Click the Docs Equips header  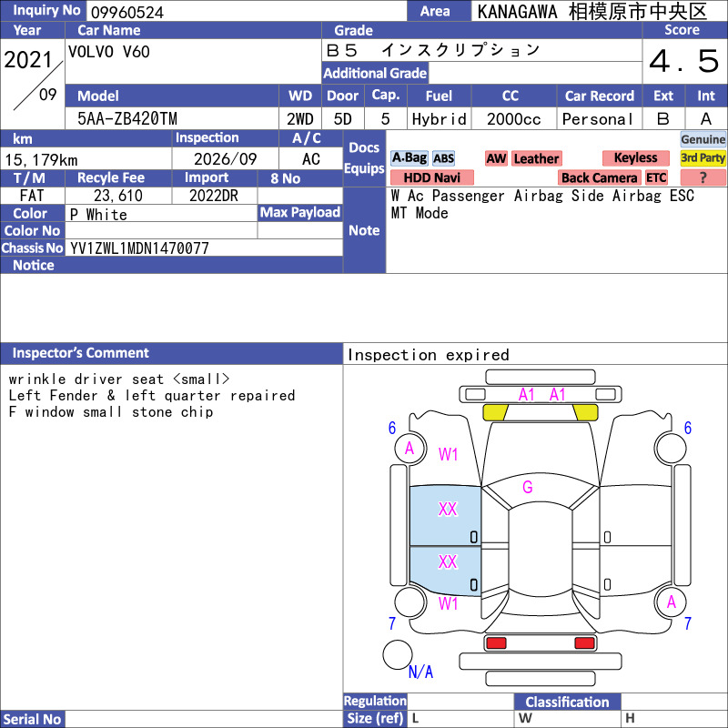coord(365,157)
